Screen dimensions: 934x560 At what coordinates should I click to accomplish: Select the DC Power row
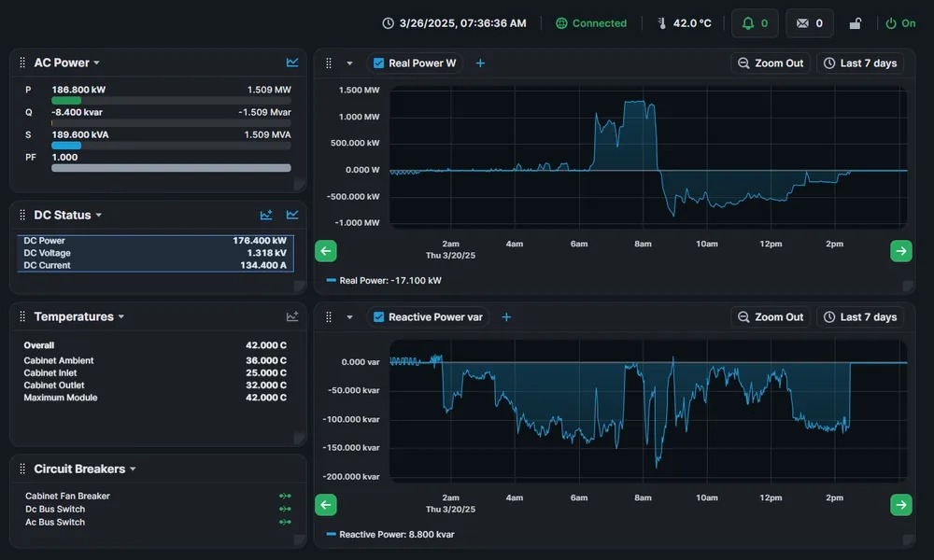[x=155, y=241]
